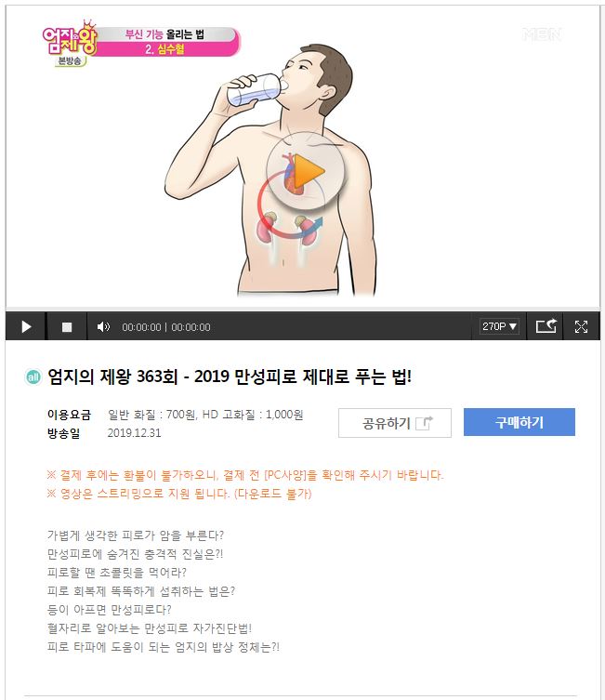Click the large orange play overlay on the video
This screenshot has width=605, height=700.
click(306, 171)
